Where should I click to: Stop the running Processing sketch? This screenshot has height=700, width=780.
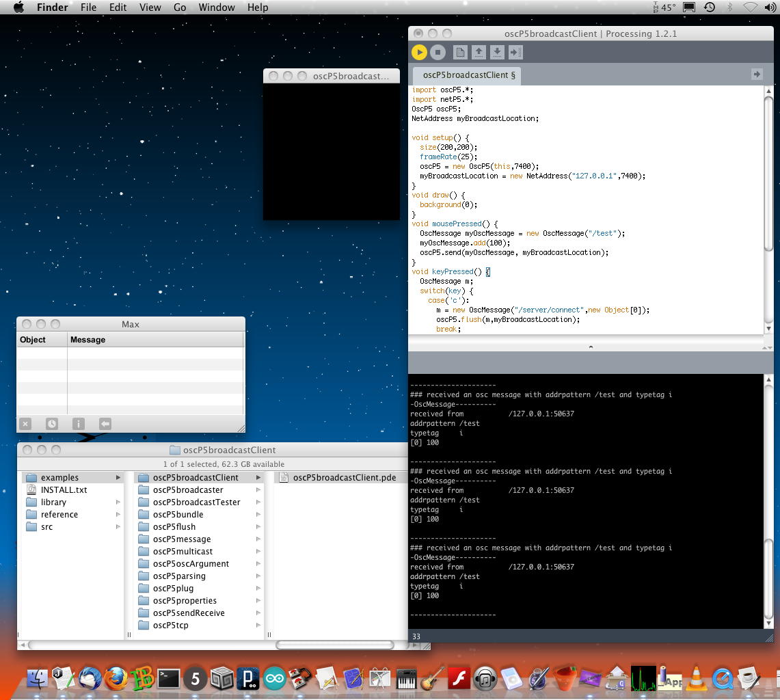coord(438,52)
